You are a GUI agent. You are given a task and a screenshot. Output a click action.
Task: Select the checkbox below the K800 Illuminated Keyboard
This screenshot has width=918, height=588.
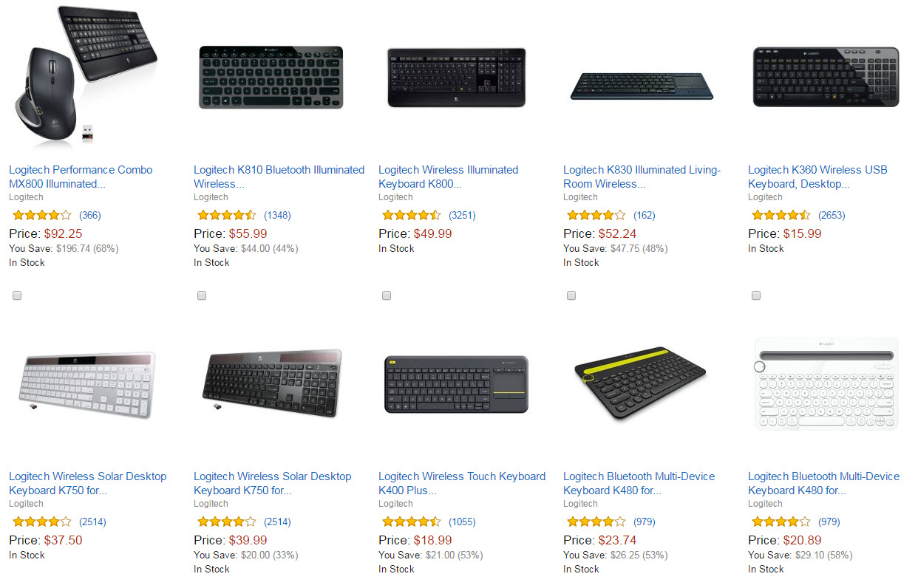click(x=387, y=295)
